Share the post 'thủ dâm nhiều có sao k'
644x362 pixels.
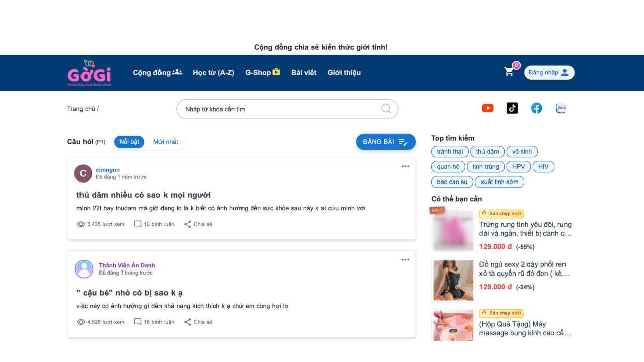[x=197, y=224]
